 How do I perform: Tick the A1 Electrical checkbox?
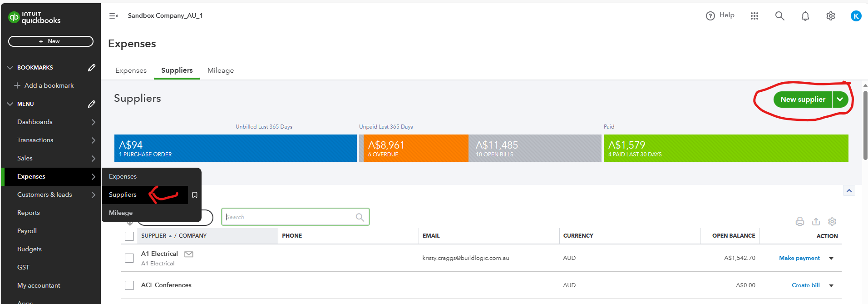click(129, 258)
